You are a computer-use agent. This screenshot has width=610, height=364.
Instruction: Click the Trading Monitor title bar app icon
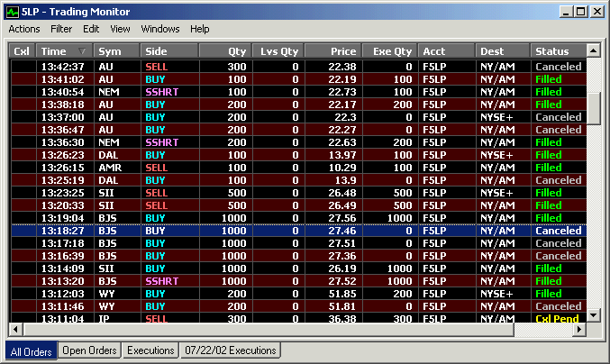(x=12, y=12)
